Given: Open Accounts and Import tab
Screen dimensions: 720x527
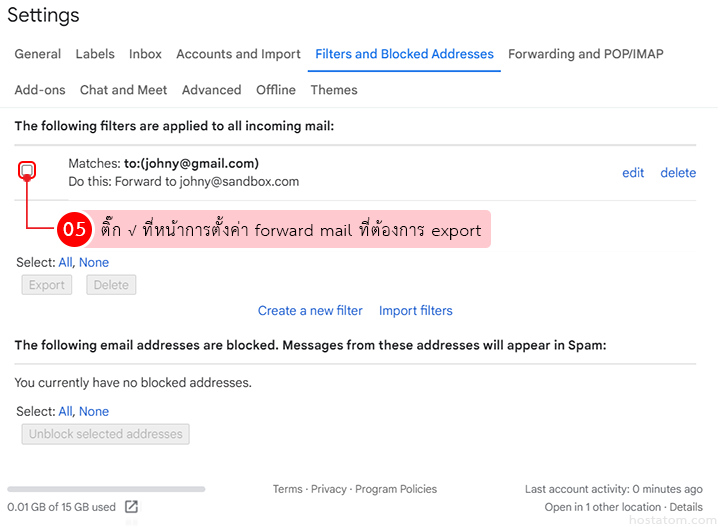Looking at the screenshot, I should pos(238,54).
